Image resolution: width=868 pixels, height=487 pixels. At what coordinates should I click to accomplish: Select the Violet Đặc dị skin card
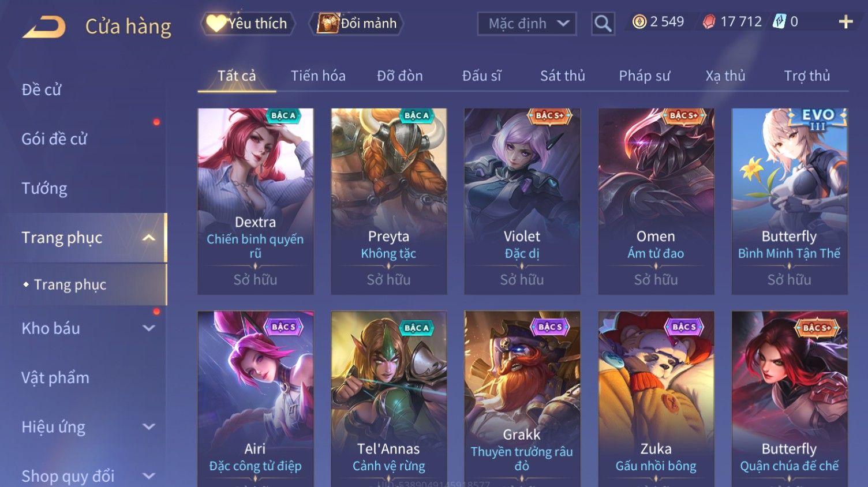[x=522, y=201]
